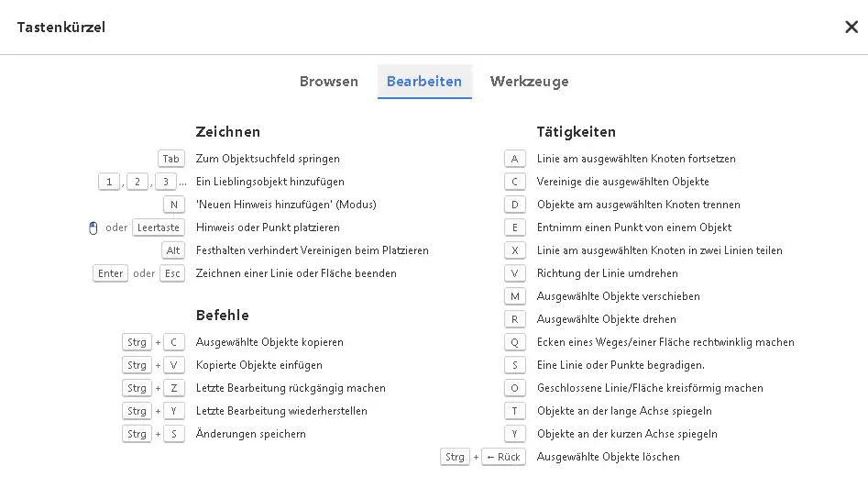Click the Q key for square corners

click(515, 342)
